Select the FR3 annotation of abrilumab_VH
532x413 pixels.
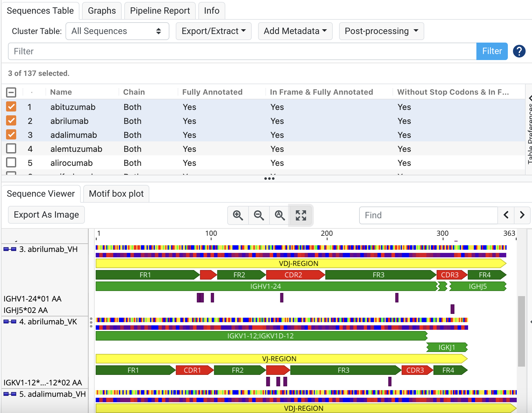click(x=381, y=275)
